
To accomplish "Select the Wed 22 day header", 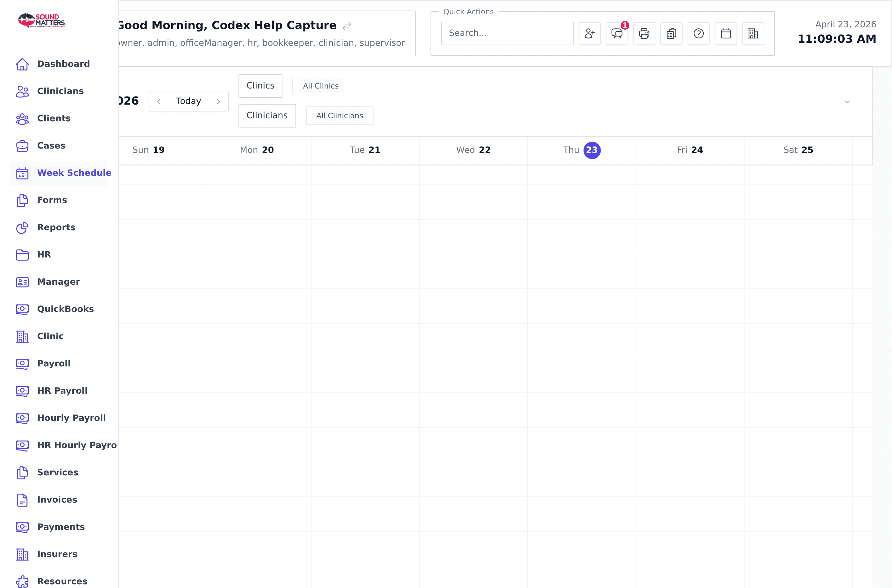I will pos(473,150).
